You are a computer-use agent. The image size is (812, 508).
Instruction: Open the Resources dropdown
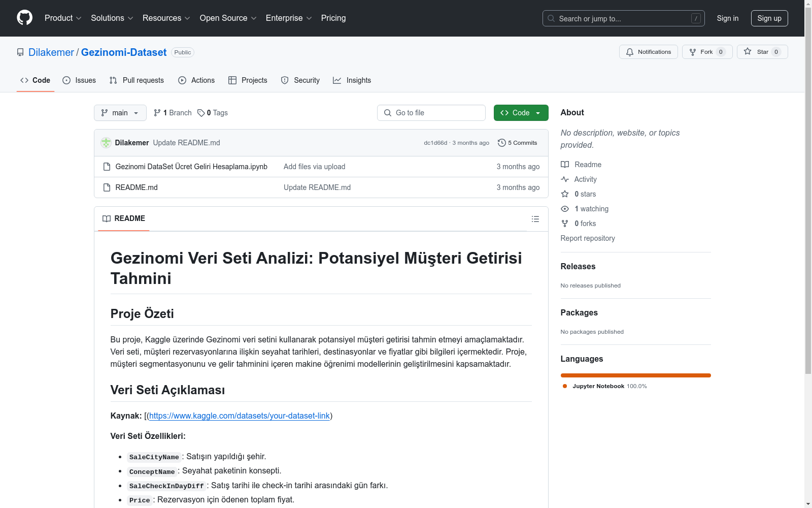[x=166, y=18]
